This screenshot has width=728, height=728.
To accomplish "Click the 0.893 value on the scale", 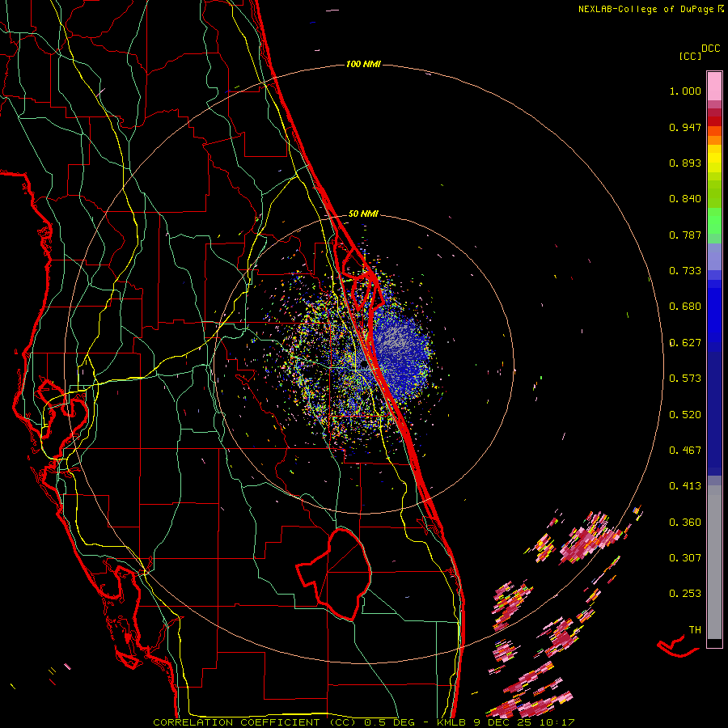I will point(685,163).
